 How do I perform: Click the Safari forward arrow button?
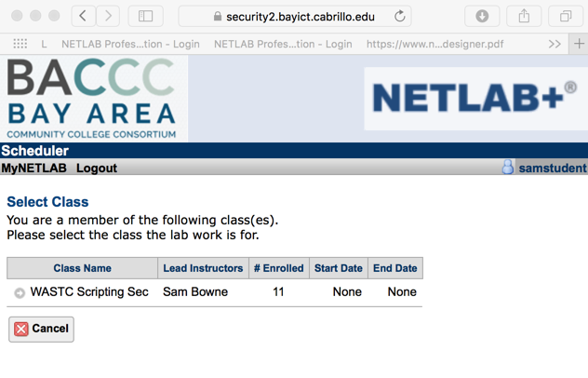coord(109,16)
